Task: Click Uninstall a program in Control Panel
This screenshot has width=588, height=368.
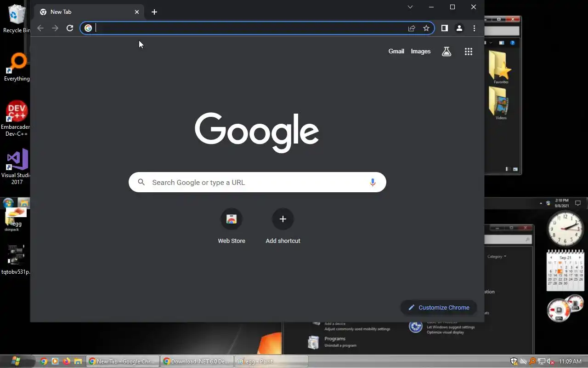Action: [x=340, y=345]
